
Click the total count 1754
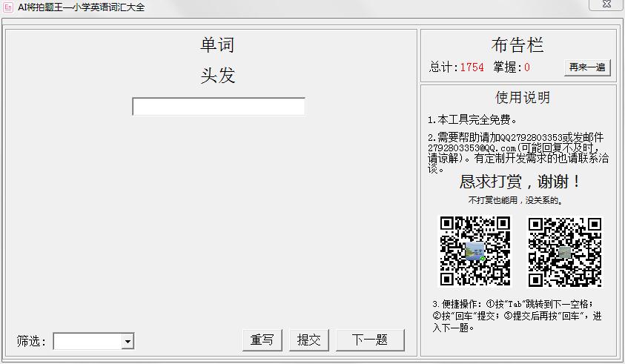(x=472, y=67)
